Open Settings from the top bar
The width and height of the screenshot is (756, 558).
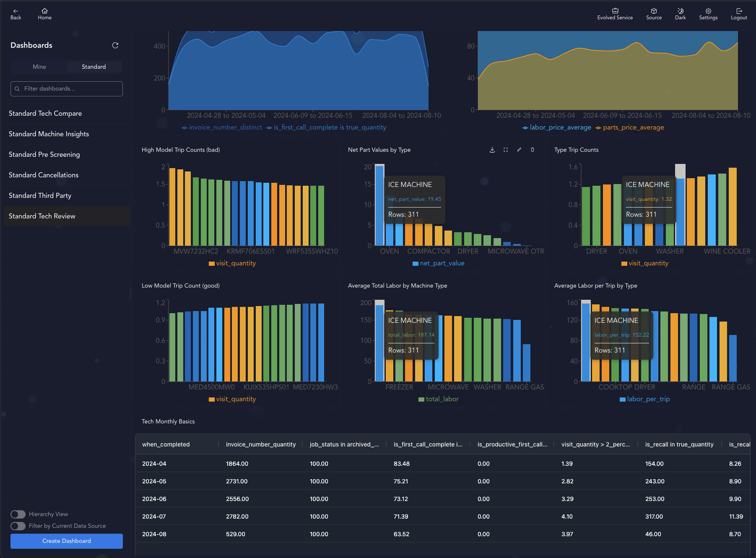708,14
